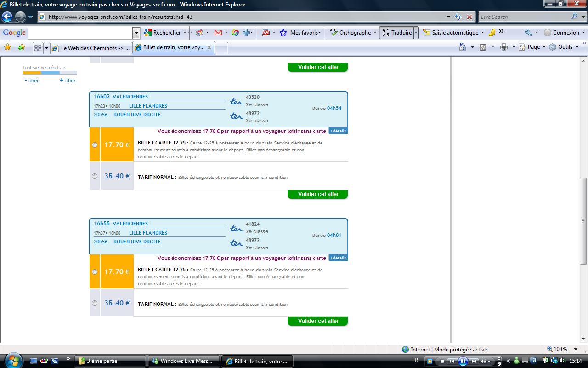Click Valider cet aller for 16h55 train

point(318,321)
